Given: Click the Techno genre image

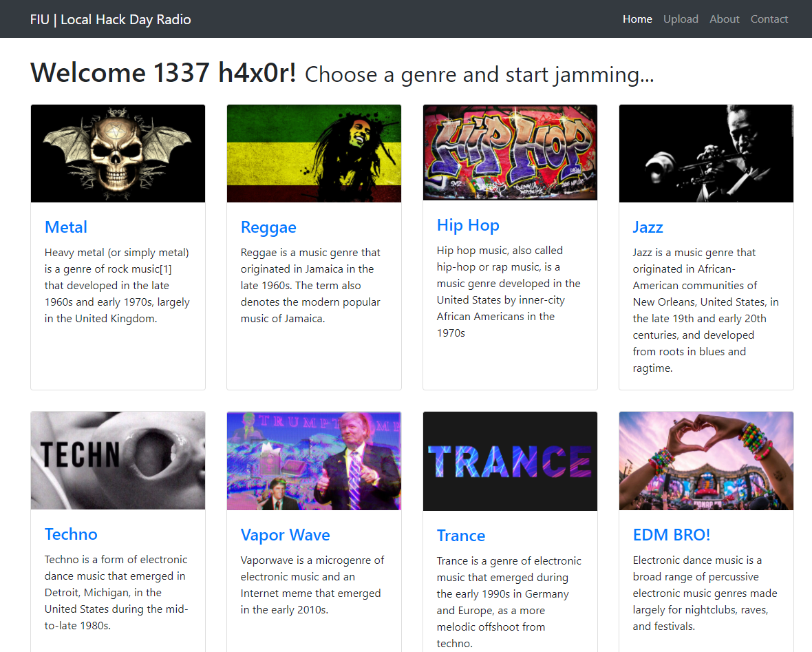Looking at the screenshot, I should [x=118, y=460].
